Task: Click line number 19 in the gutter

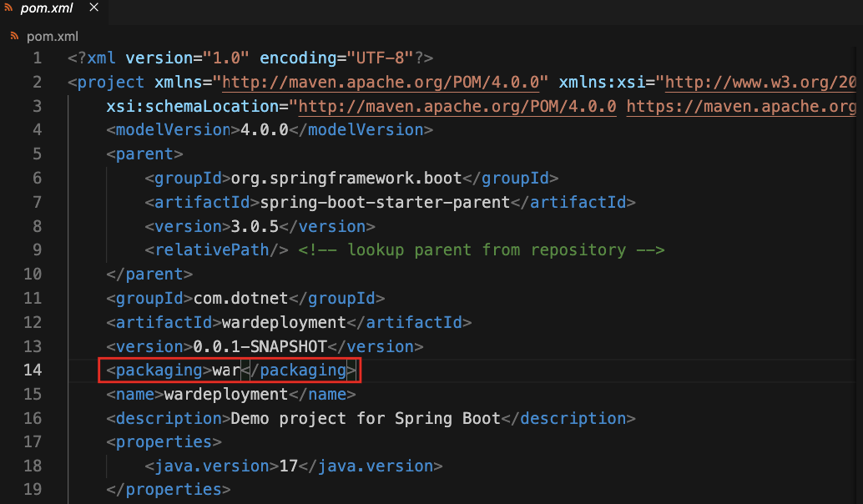Action: (x=33, y=489)
